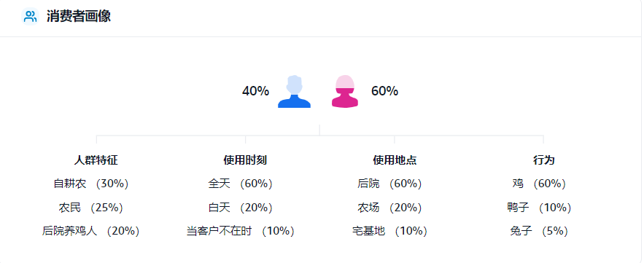Select the 农民 (25%) entry

click(91, 208)
